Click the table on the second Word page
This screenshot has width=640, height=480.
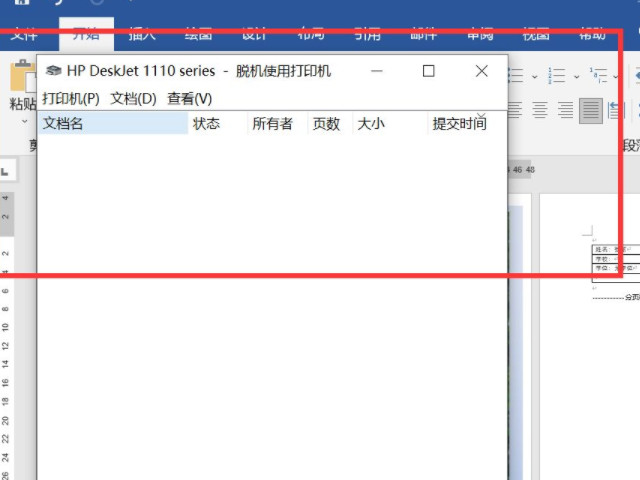pyautogui.click(x=616, y=263)
